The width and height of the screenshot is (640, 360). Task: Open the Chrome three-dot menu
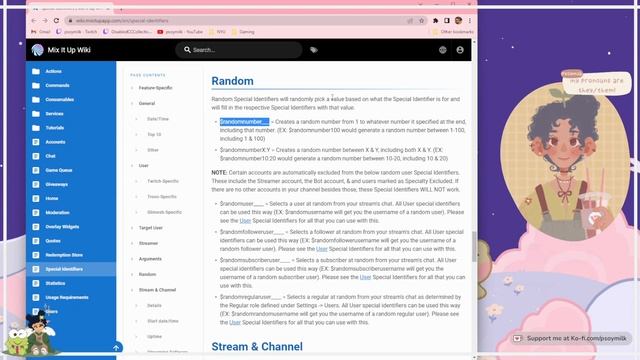coord(470,20)
